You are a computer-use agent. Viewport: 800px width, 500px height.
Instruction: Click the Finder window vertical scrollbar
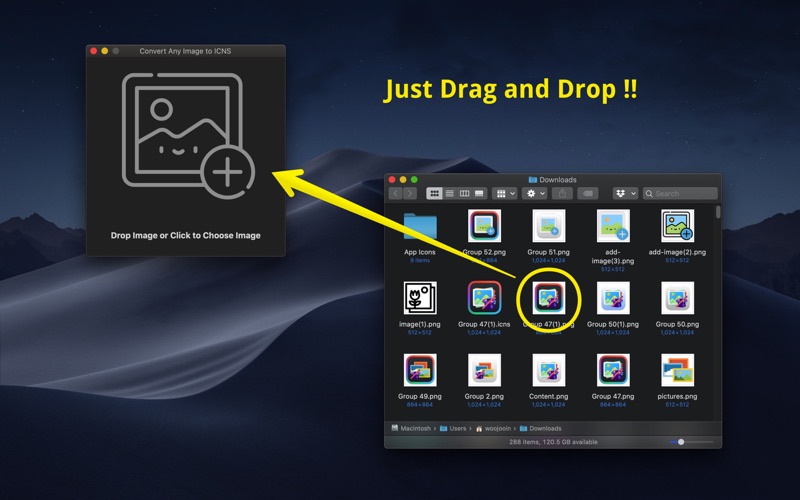[718, 212]
